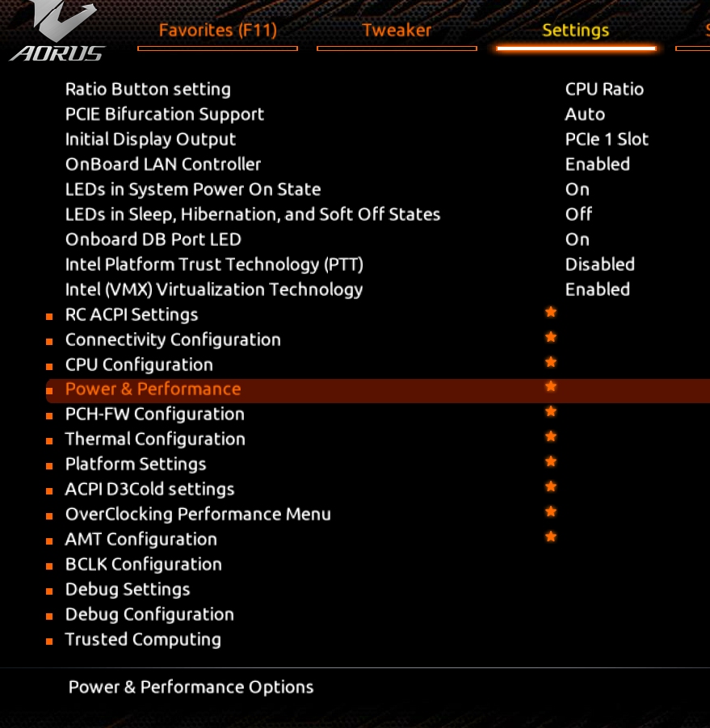Screen dimensions: 710x728
Task: Click the star beside OverClocking Performance Menu
Action: coord(551,513)
